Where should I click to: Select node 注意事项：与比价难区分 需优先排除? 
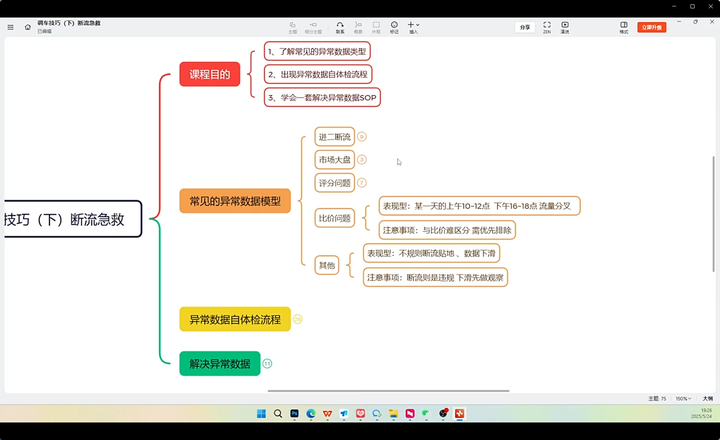point(447,230)
